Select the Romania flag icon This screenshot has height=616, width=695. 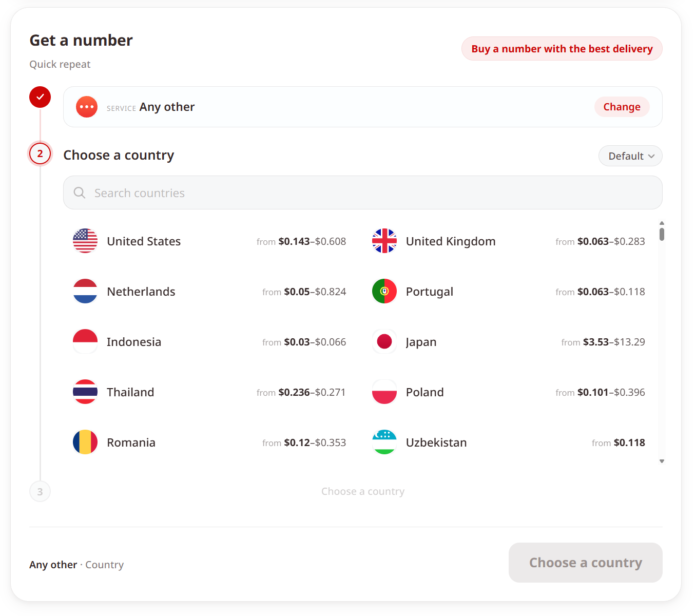[85, 442]
